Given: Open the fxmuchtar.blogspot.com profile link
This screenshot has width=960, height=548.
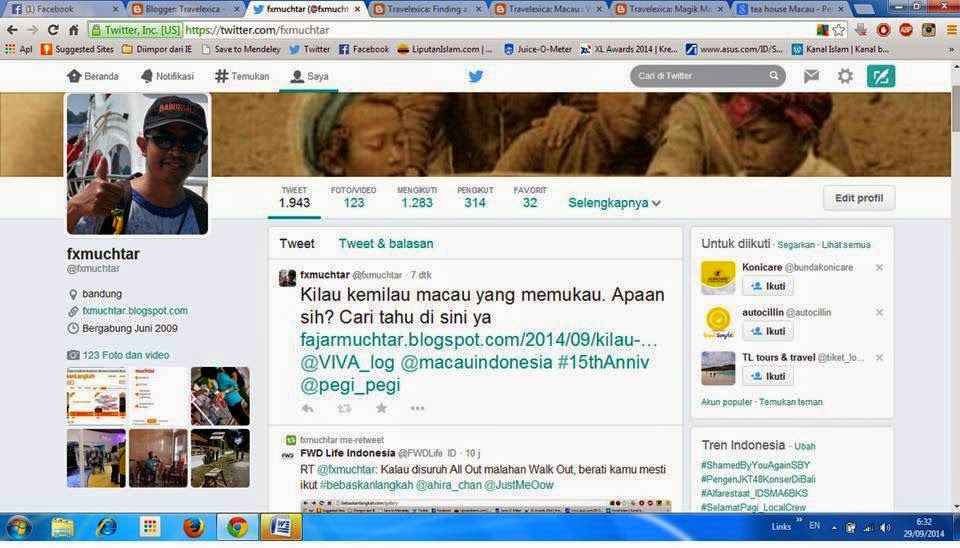Looking at the screenshot, I should (x=135, y=310).
